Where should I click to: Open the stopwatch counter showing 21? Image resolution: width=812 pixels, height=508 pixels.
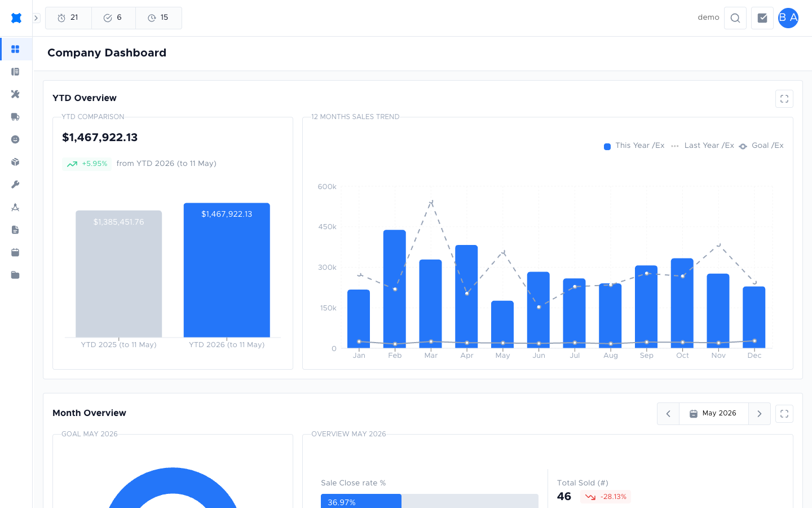point(68,18)
